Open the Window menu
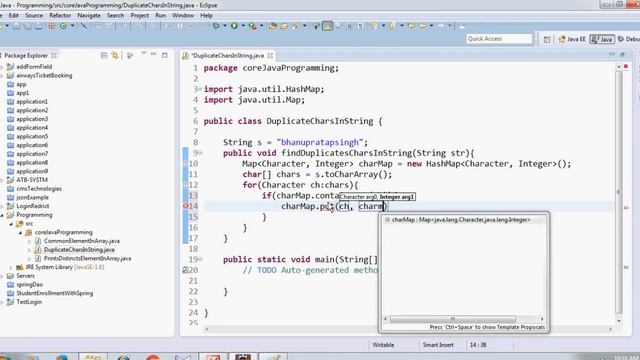The width and height of the screenshot is (640, 360). tap(183, 16)
